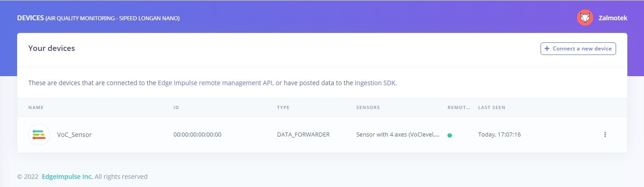The height and width of the screenshot is (187, 644).
Task: Connect a new device
Action: tap(578, 49)
